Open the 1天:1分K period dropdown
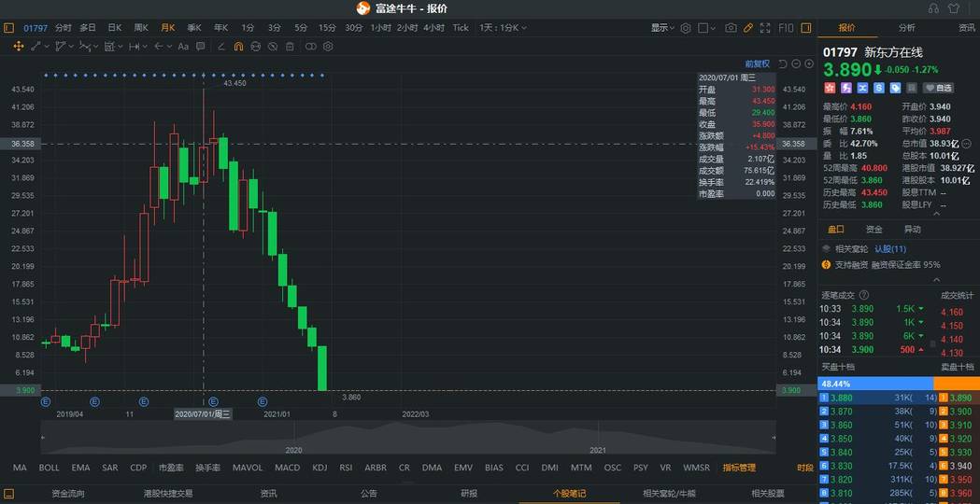 [x=503, y=27]
